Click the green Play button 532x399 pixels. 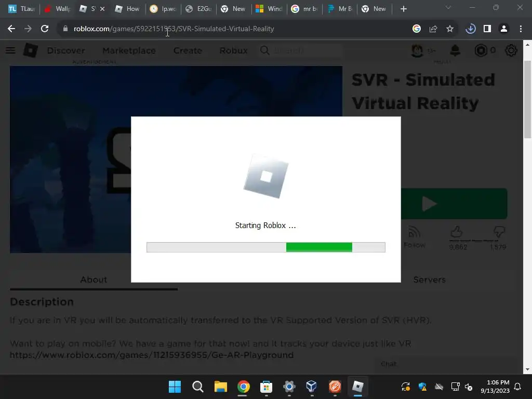coord(454,204)
